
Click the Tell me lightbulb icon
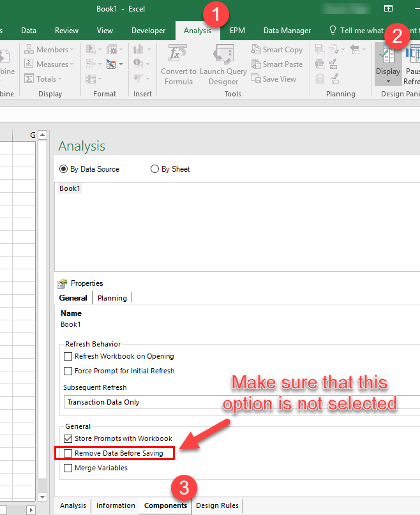(x=333, y=30)
